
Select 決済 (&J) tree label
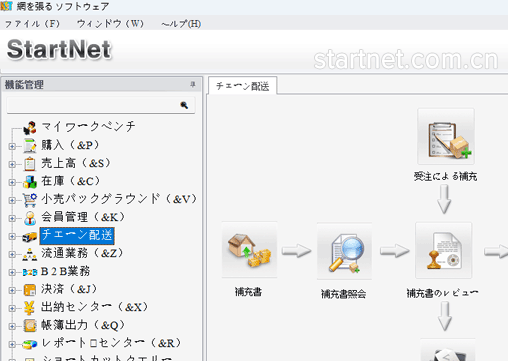click(x=69, y=289)
